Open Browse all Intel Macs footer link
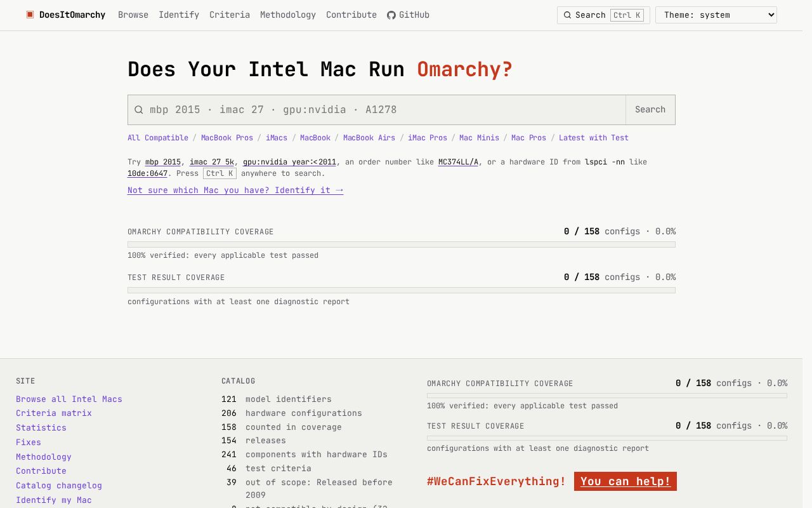 click(69, 399)
